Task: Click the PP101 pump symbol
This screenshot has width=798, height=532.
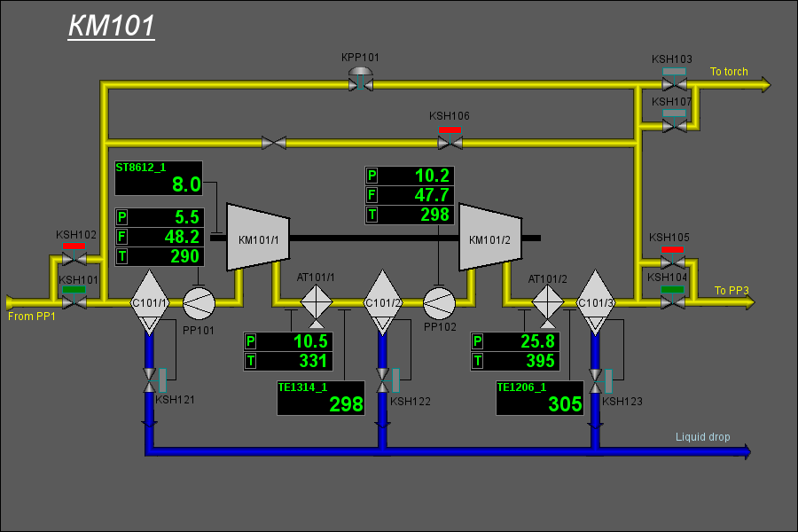Action: coord(199,303)
